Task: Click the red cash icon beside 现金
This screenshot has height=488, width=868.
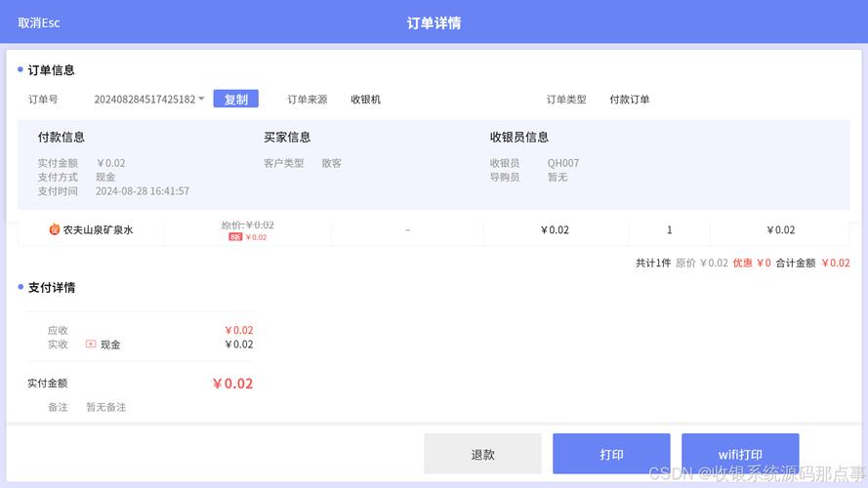Action: (x=91, y=345)
